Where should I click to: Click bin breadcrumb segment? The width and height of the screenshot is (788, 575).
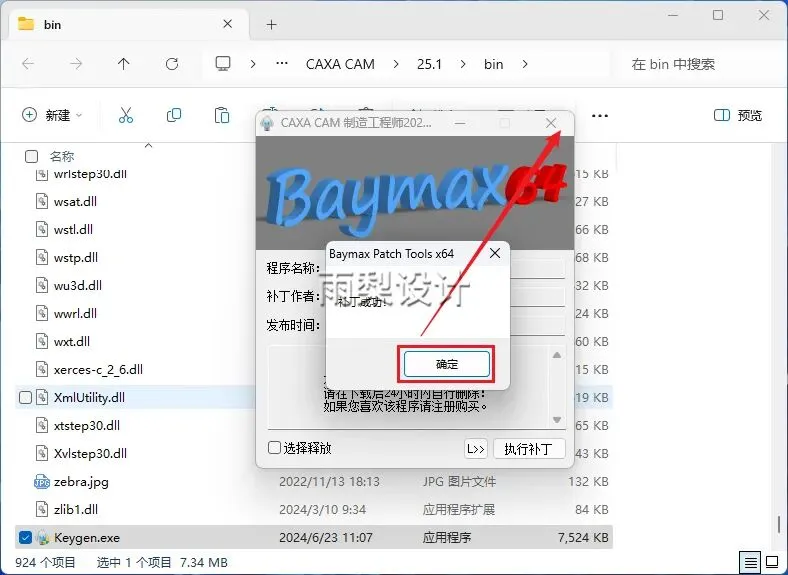pos(494,64)
